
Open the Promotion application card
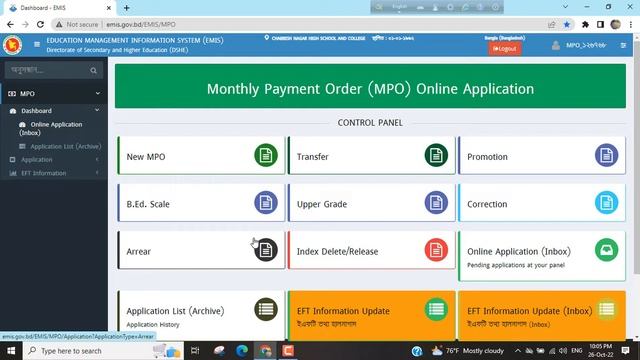(x=542, y=156)
